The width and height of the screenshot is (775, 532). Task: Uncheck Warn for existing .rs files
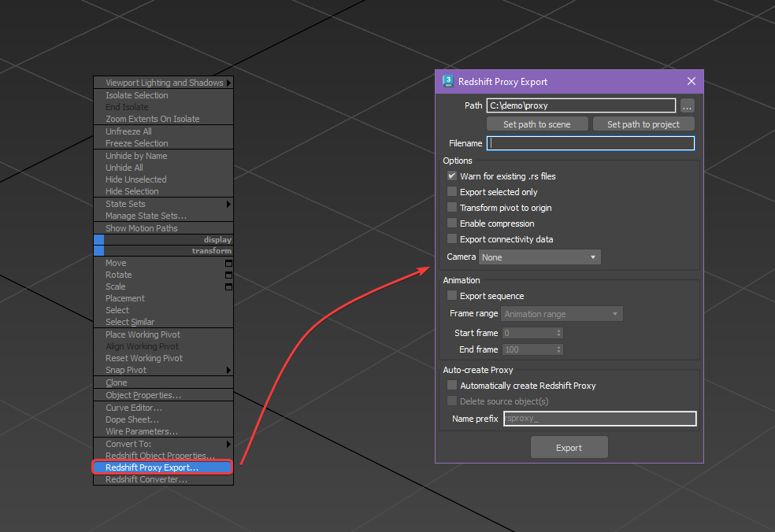click(x=452, y=175)
